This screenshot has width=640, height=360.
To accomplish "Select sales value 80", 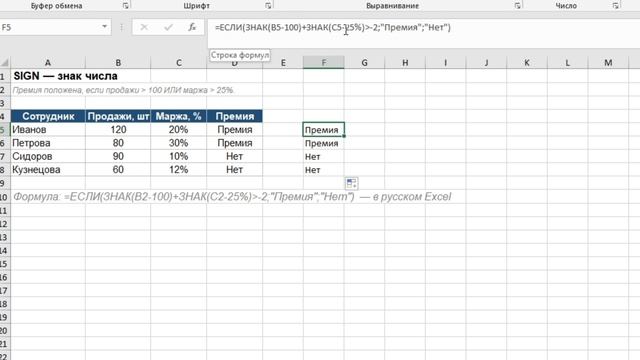I will click(x=118, y=143).
